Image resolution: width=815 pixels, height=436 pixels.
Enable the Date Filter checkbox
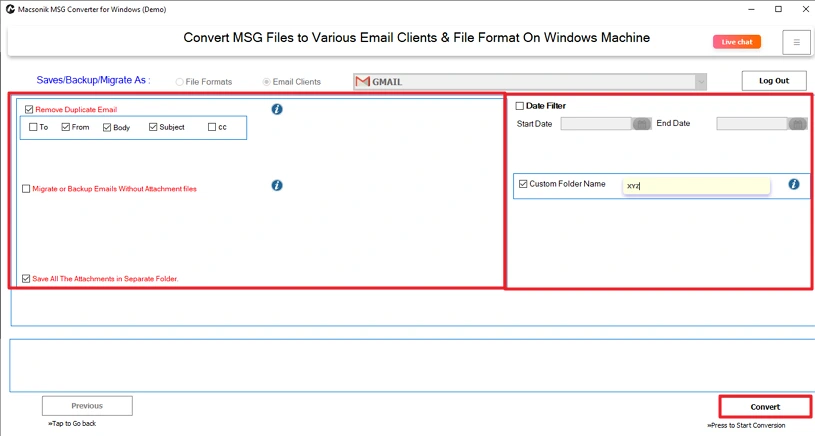(519, 106)
